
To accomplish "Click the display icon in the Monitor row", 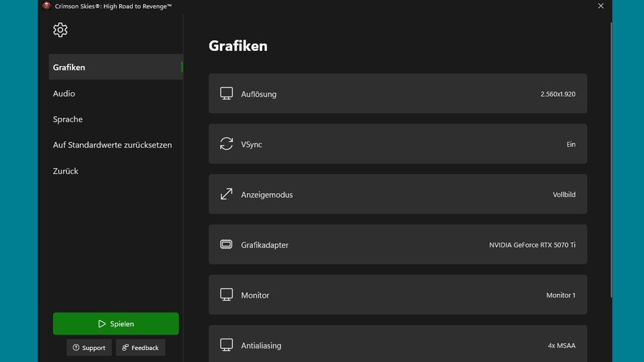I will point(226,295).
